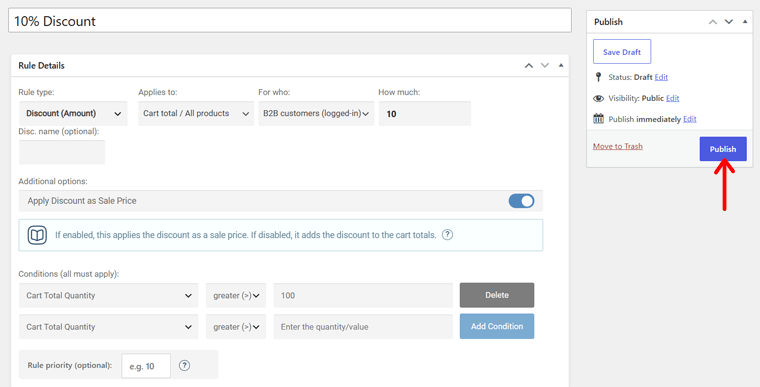Click Move to Trash link
The image size is (760, 387).
[618, 146]
